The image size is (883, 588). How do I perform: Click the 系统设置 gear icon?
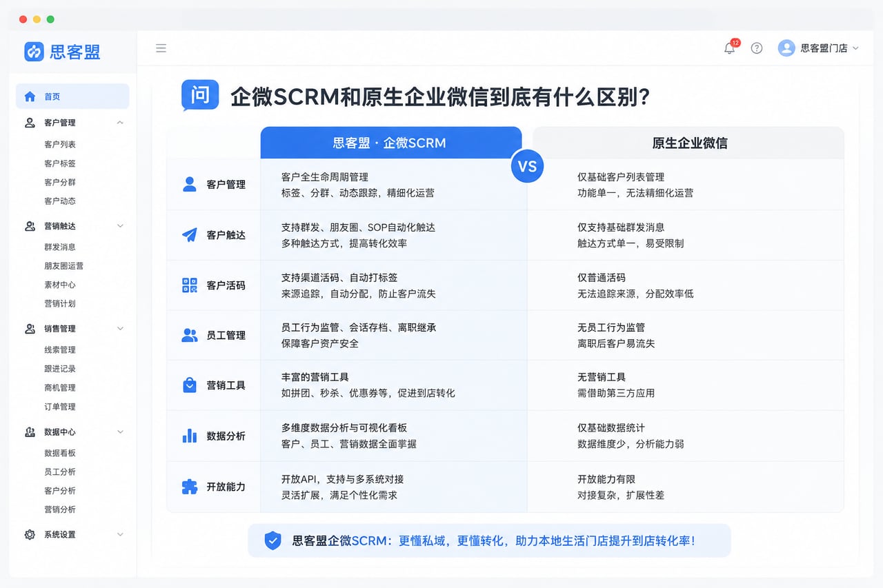tap(30, 535)
